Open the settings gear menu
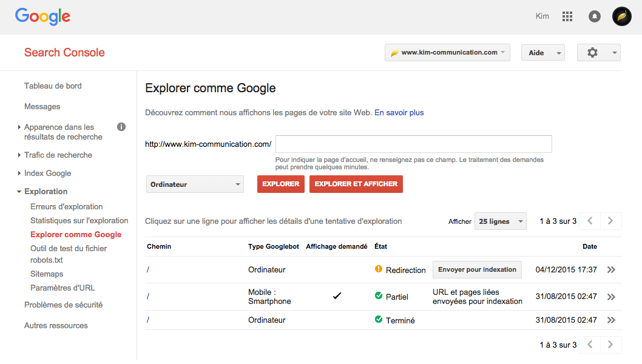 tap(598, 53)
